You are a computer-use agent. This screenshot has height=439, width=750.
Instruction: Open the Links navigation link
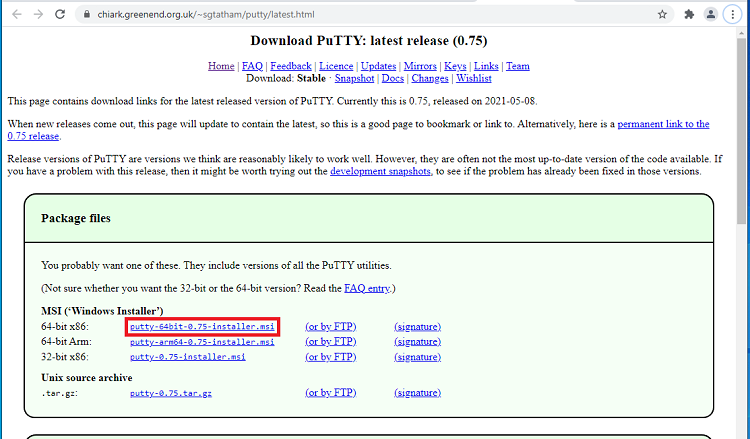pos(486,66)
